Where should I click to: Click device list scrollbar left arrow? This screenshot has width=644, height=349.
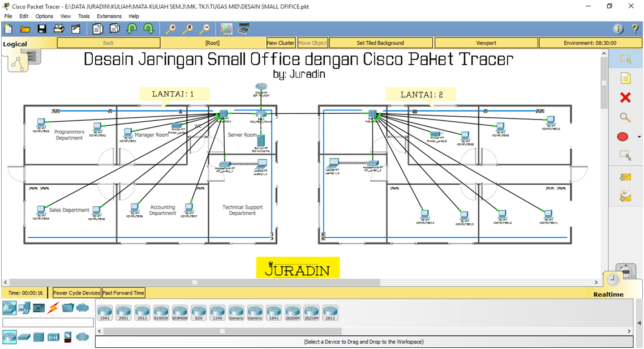99,331
